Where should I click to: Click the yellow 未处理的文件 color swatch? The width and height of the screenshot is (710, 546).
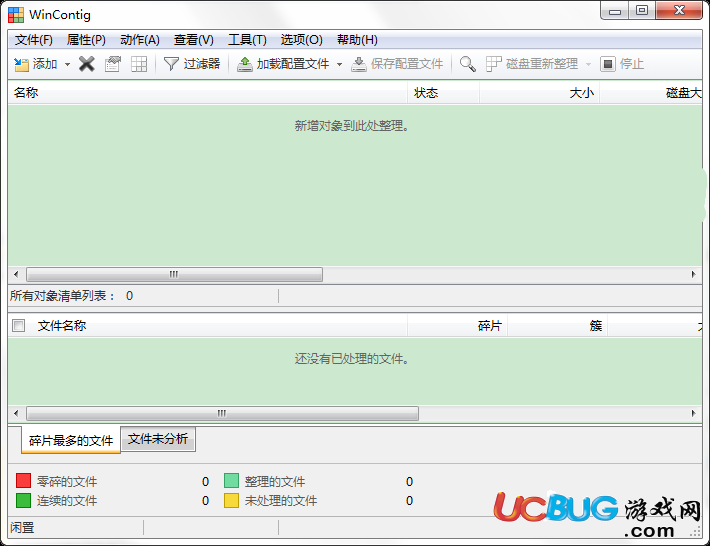[231, 500]
